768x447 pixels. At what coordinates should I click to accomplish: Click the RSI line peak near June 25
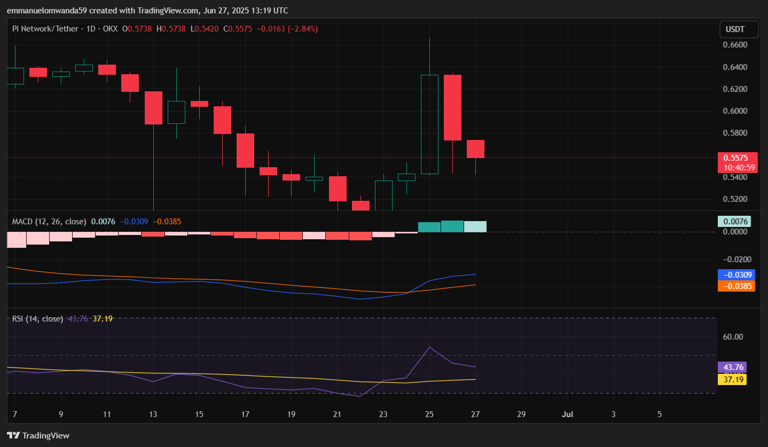click(x=430, y=348)
